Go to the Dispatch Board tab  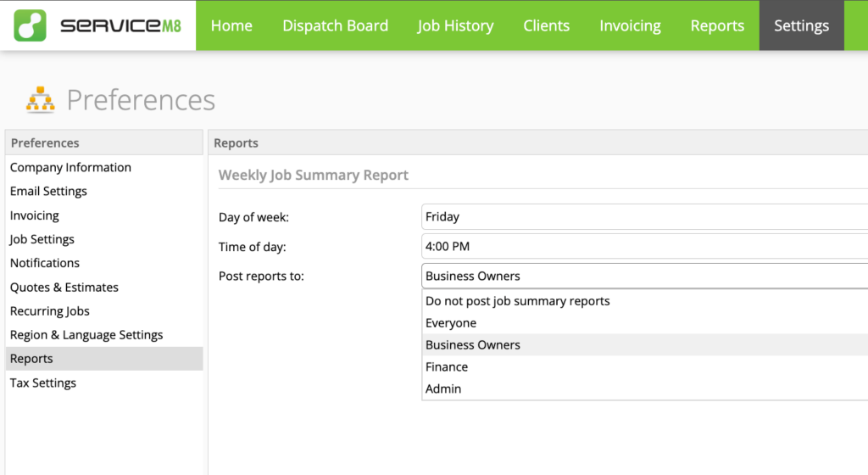[335, 25]
